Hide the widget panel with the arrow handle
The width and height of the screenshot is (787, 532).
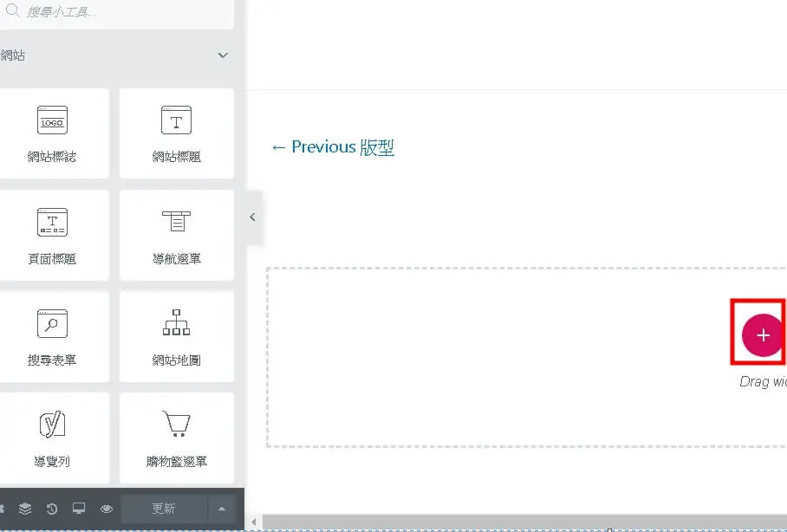coord(253,217)
